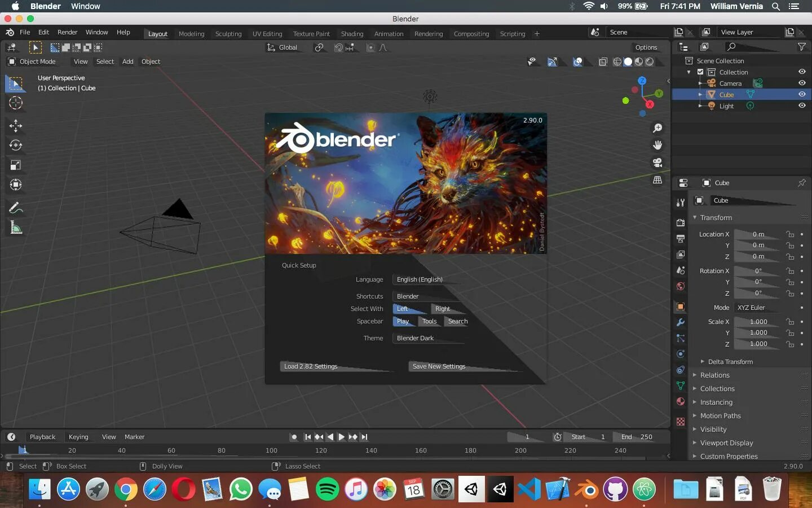The image size is (812, 508).
Task: Open the Render menu
Action: pyautogui.click(x=67, y=32)
